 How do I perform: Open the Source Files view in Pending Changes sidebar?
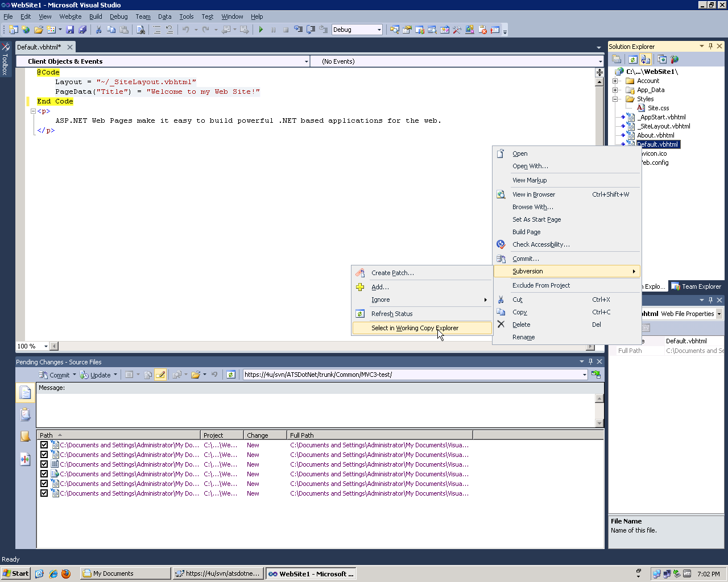(25, 392)
